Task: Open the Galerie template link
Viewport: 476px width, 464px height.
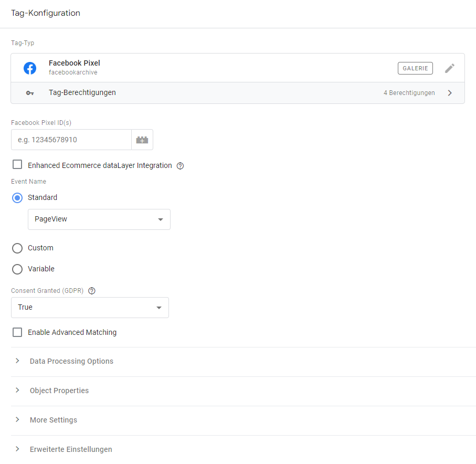Action: tap(415, 68)
